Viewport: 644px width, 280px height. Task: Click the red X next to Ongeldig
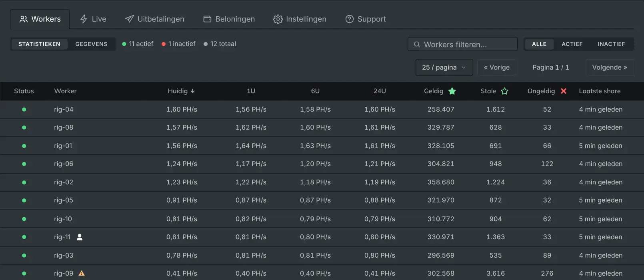(x=564, y=91)
